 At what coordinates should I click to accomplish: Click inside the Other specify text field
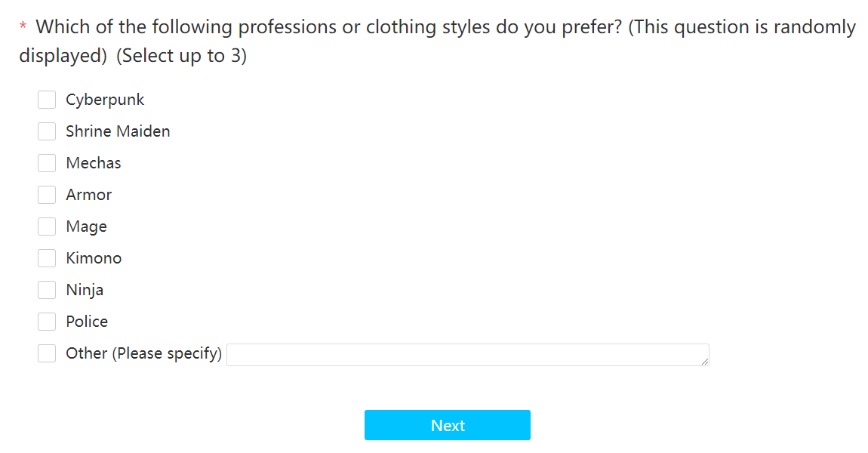[468, 355]
